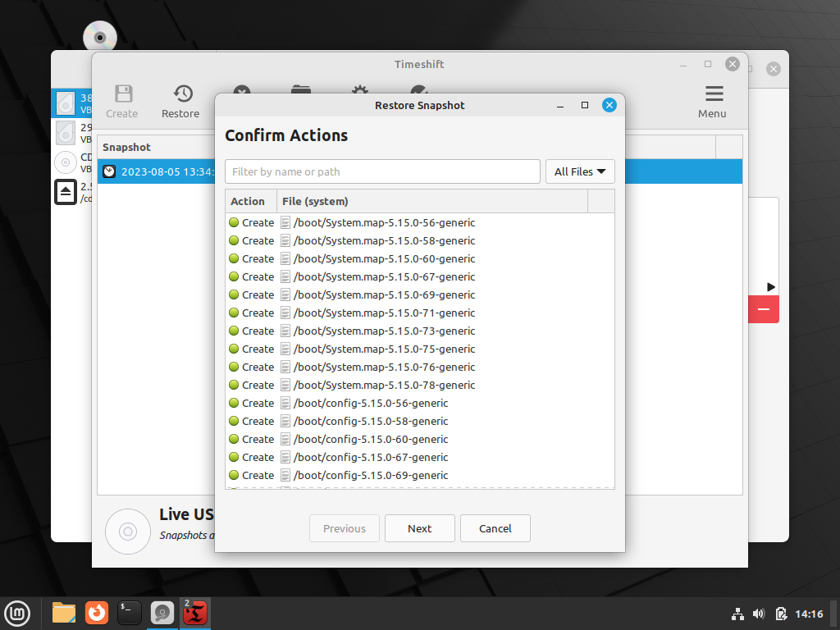840x630 pixels.
Task: Select row /boot/System.map-5.15.0-73-generic
Action: pos(419,331)
